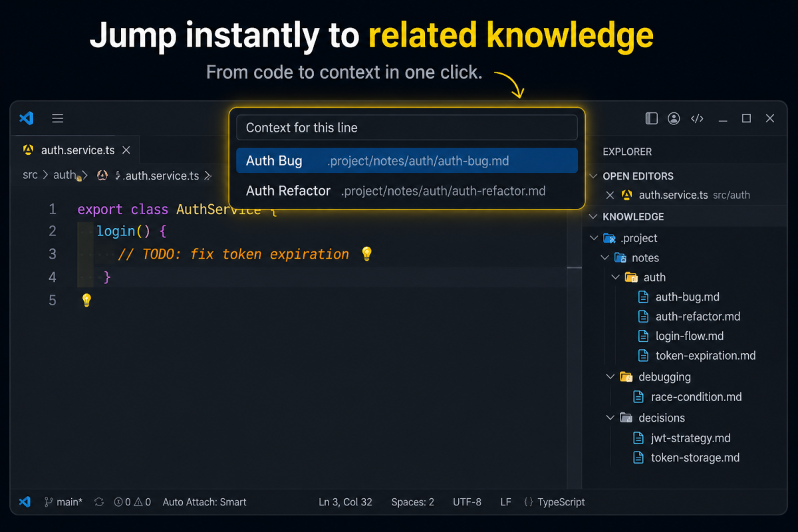Click the decisions folder icon
The height and width of the screenshot is (532, 798).
(626, 418)
